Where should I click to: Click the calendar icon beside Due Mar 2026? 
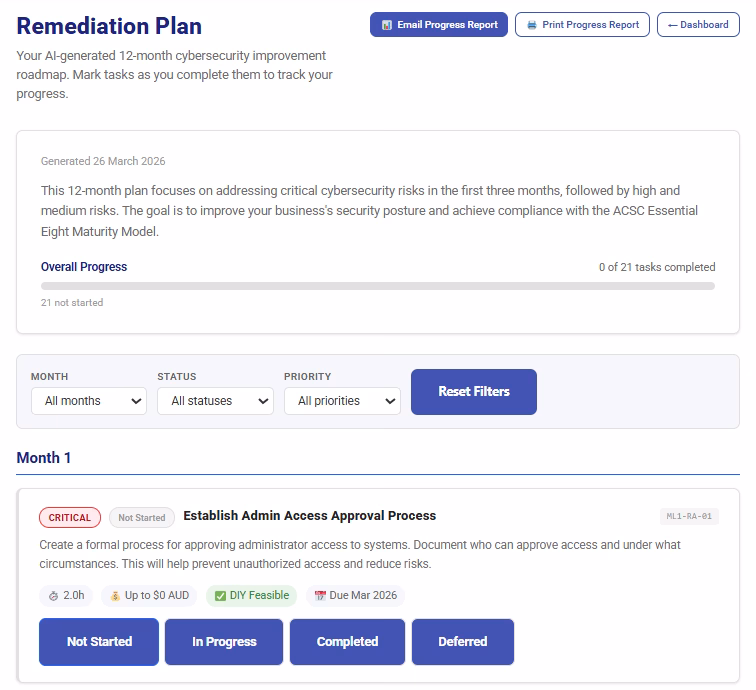pyautogui.click(x=320, y=596)
